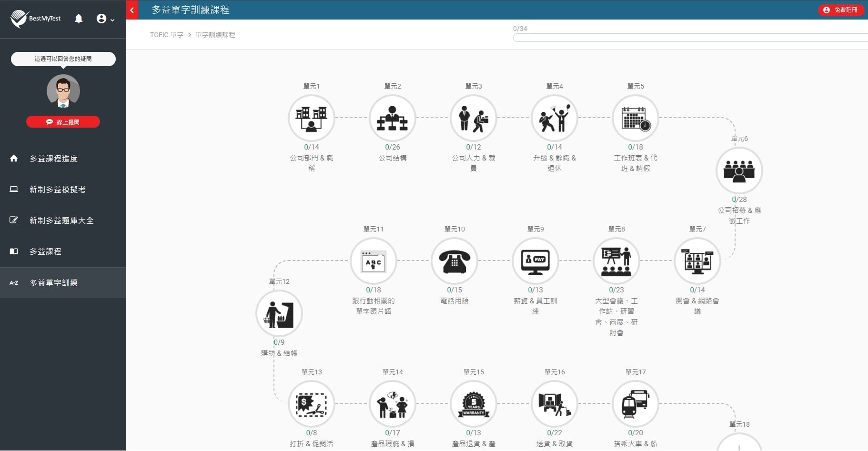
Task: Open Unit 15 warranty badge icon
Action: (x=474, y=404)
